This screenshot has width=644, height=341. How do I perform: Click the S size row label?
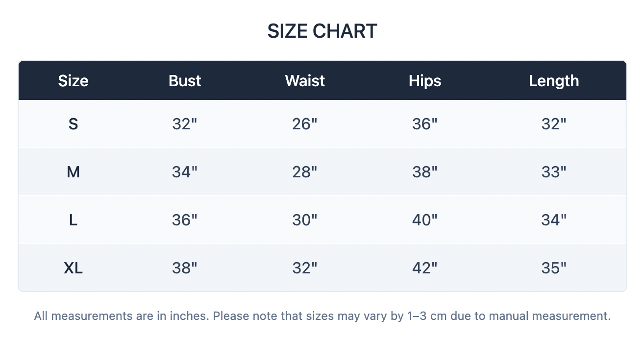pos(73,124)
